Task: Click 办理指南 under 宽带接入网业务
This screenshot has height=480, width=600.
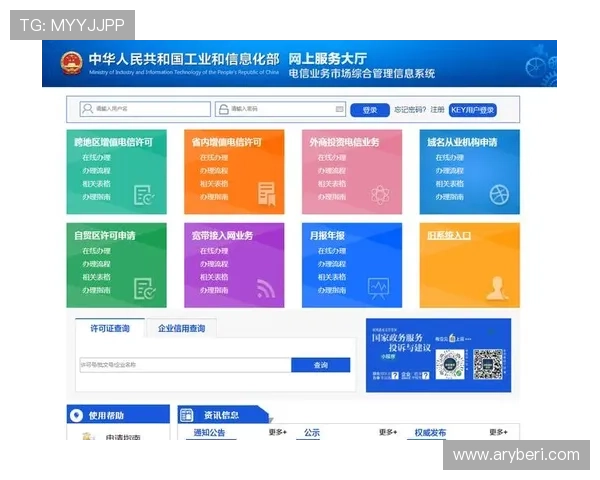Action: (214, 291)
